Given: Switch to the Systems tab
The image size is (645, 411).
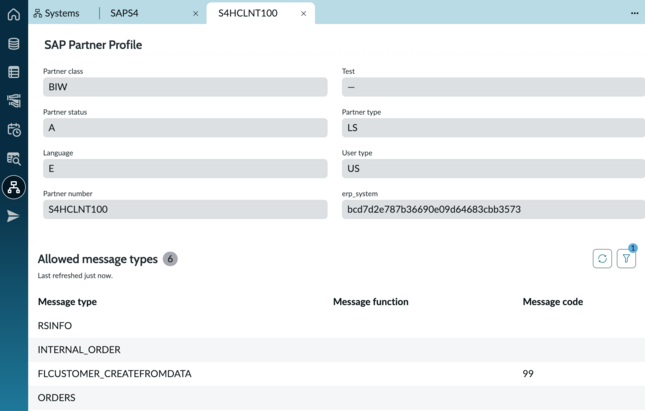Looking at the screenshot, I should pyautogui.click(x=56, y=13).
